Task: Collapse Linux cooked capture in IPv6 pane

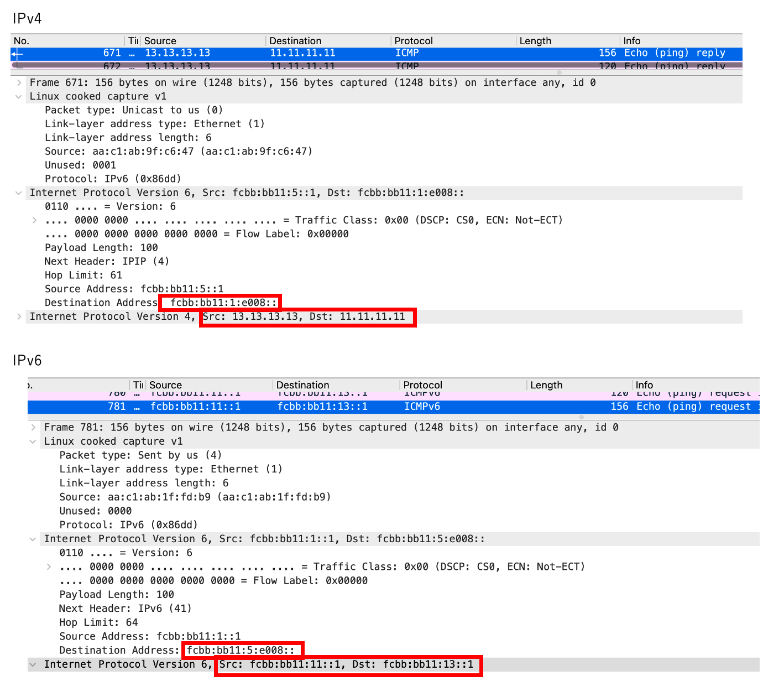Action: coord(33,441)
